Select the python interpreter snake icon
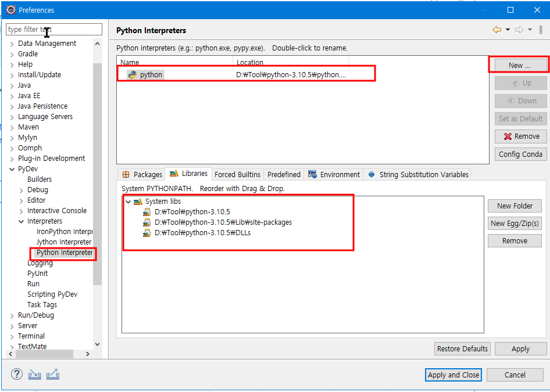Image resolution: width=550 pixels, height=392 pixels. pos(132,74)
